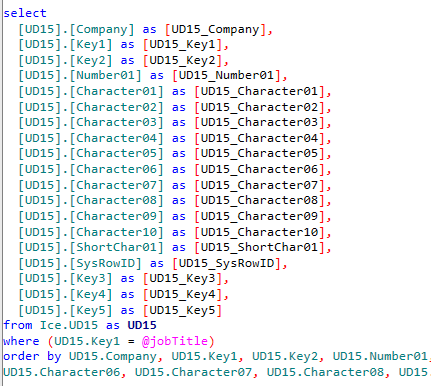This screenshot has width=431, height=386.
Task: Click [Number01] column name
Action: pyautogui.click(x=105, y=76)
